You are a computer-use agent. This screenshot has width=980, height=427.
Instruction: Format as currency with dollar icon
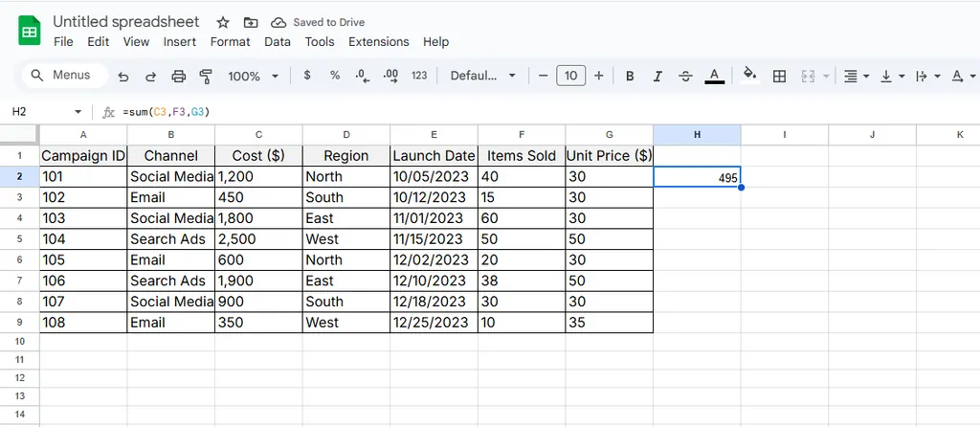click(x=306, y=76)
